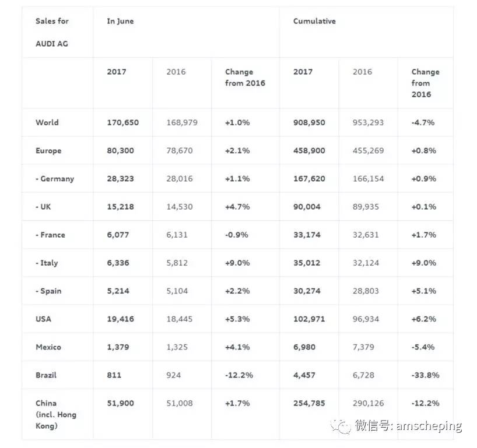Click the cumulative world sales figure 908,950
The image size is (477, 448).
click(309, 122)
